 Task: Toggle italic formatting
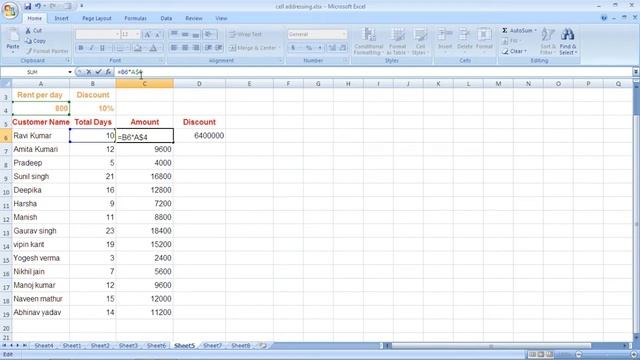point(91,48)
